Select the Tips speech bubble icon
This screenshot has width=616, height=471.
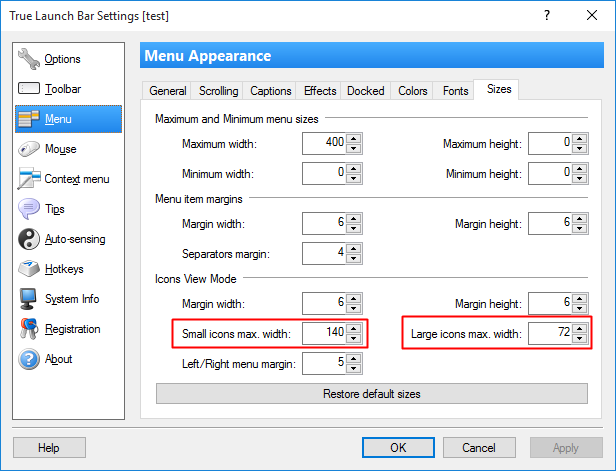(x=29, y=209)
